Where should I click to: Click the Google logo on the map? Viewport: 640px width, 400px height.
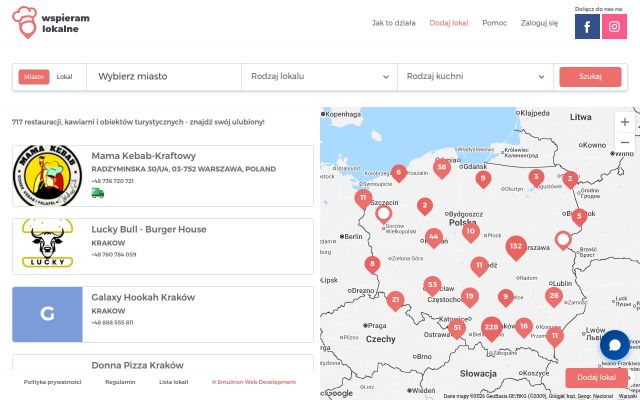339,393
